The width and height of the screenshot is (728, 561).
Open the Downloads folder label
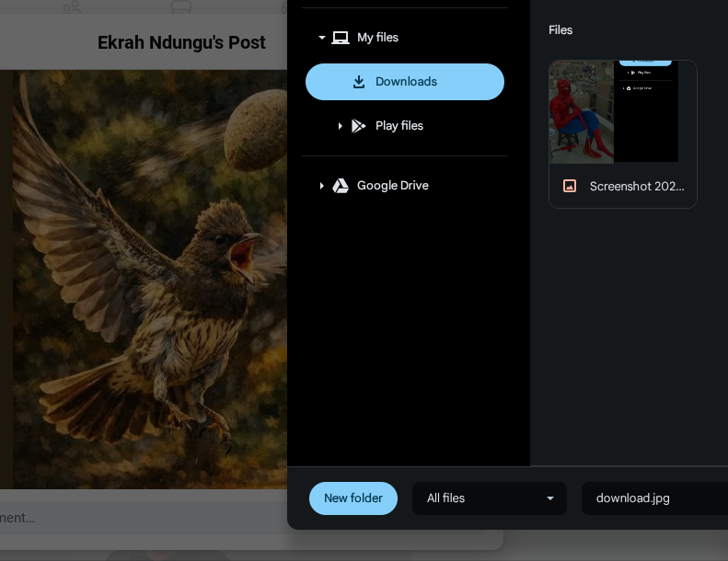point(406,82)
